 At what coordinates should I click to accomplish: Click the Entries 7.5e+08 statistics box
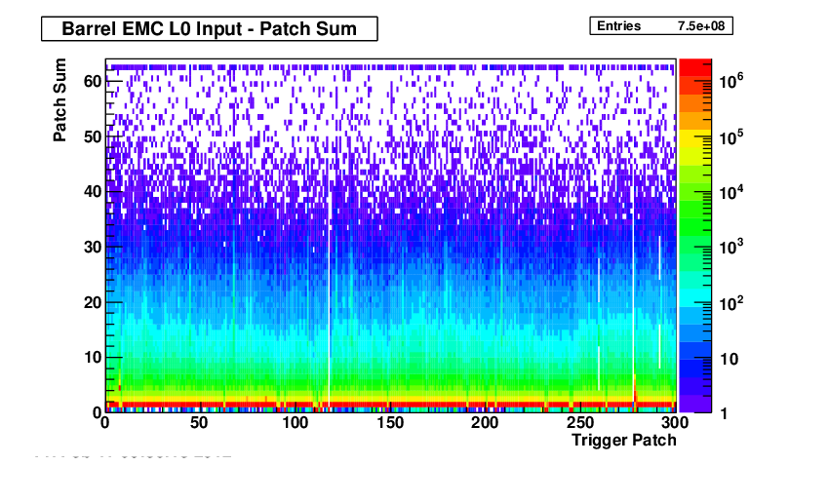tap(661, 26)
